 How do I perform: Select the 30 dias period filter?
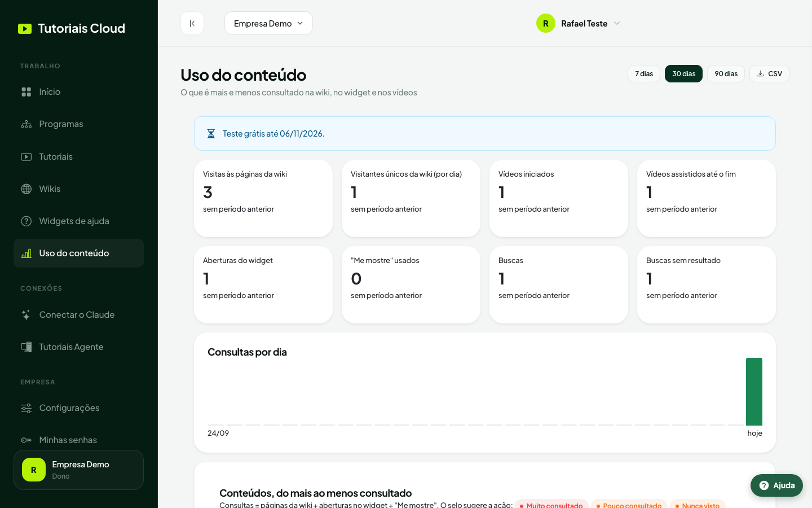tap(683, 74)
